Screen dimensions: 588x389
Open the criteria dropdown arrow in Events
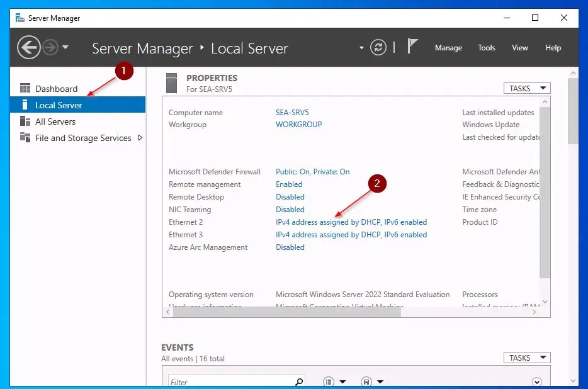point(342,382)
